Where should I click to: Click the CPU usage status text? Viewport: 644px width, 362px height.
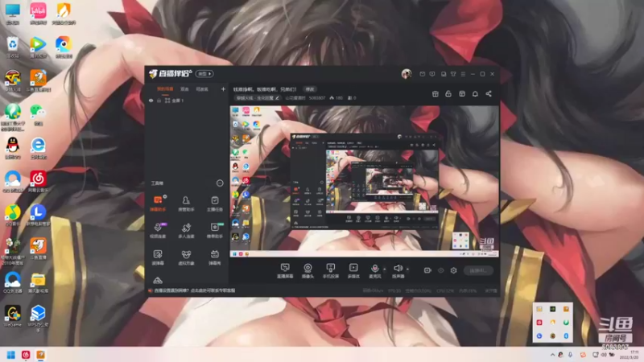446,290
